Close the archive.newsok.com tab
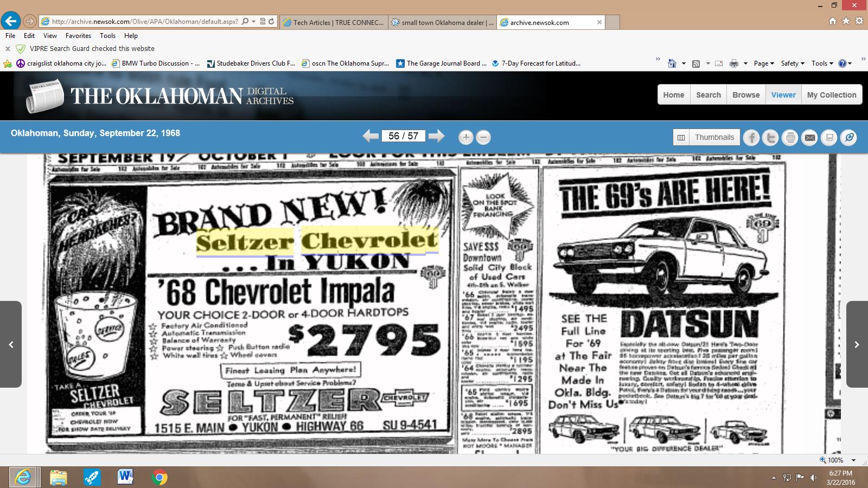868x488 pixels. tap(599, 22)
